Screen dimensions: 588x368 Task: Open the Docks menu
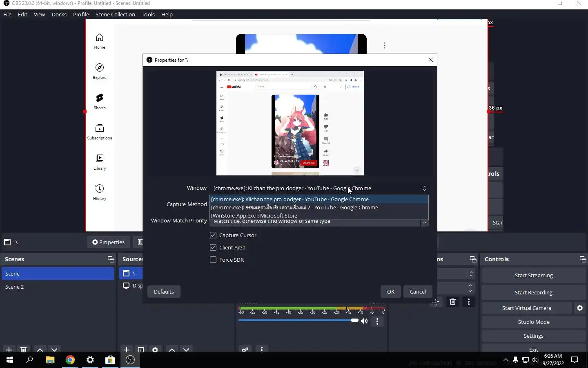tap(59, 14)
